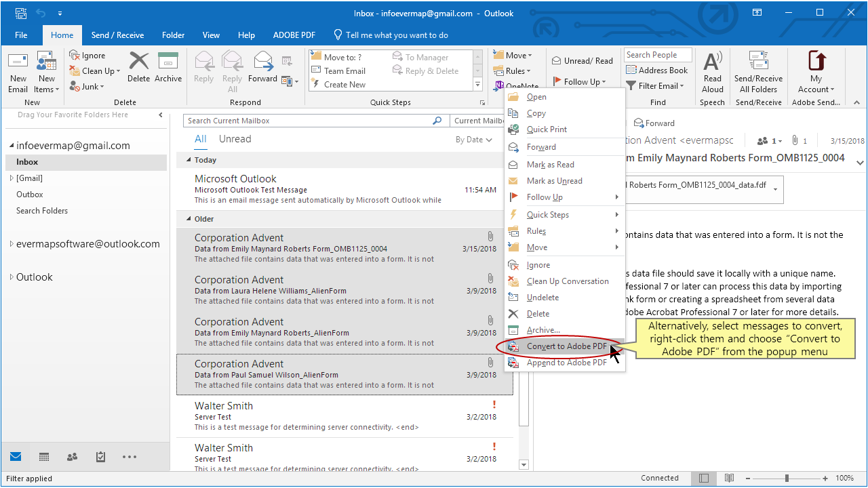
Task: Switch to the Tasks view icon
Action: point(100,457)
